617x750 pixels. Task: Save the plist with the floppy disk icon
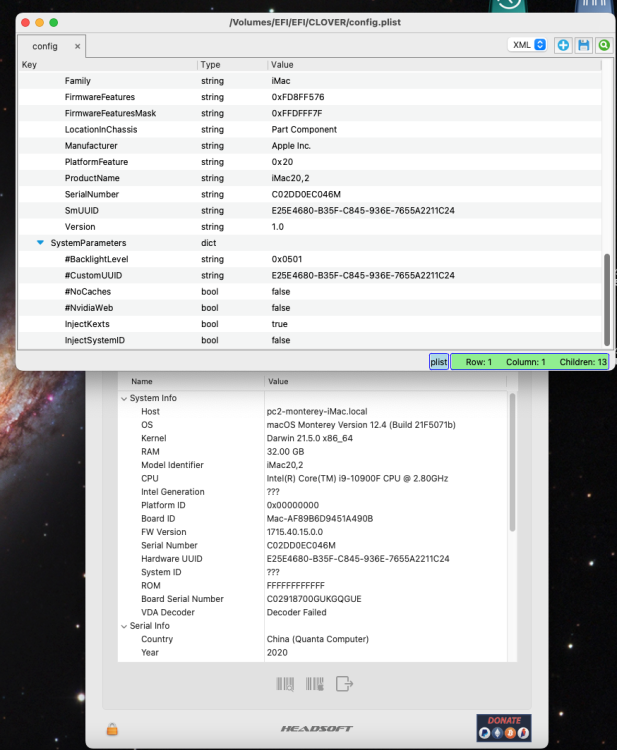tap(584, 45)
